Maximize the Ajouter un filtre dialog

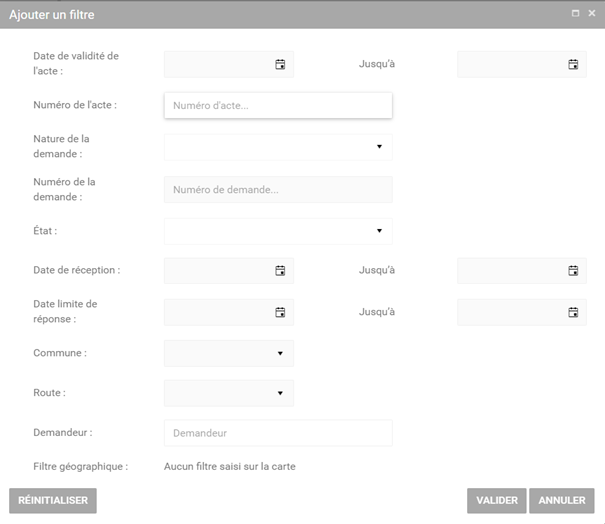pos(575,14)
